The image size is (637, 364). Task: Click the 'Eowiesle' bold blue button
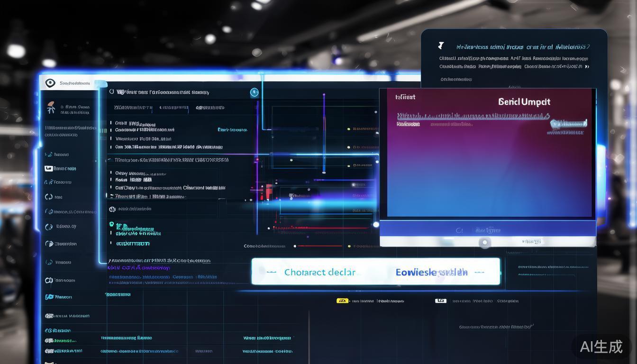[431, 272]
